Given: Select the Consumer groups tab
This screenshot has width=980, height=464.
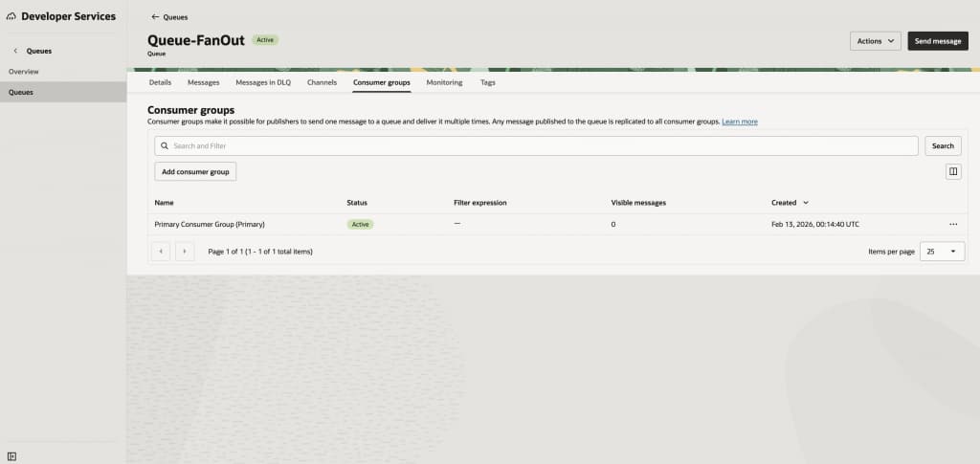Looking at the screenshot, I should coord(381,82).
